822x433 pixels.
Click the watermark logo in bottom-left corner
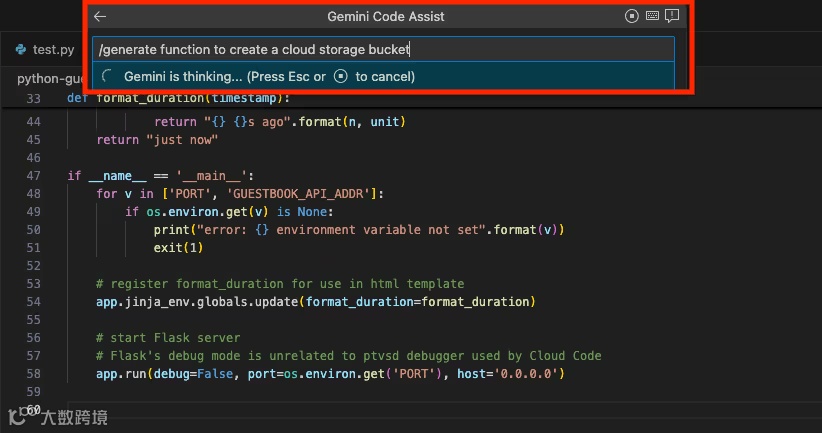pyautogui.click(x=16, y=417)
